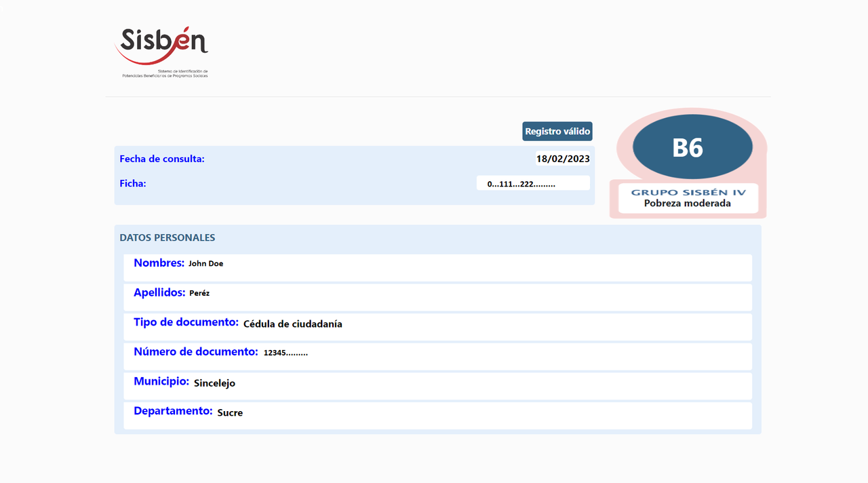Viewport: 868px width, 483px height.
Task: Select the B6 group oval badge
Action: (692, 147)
